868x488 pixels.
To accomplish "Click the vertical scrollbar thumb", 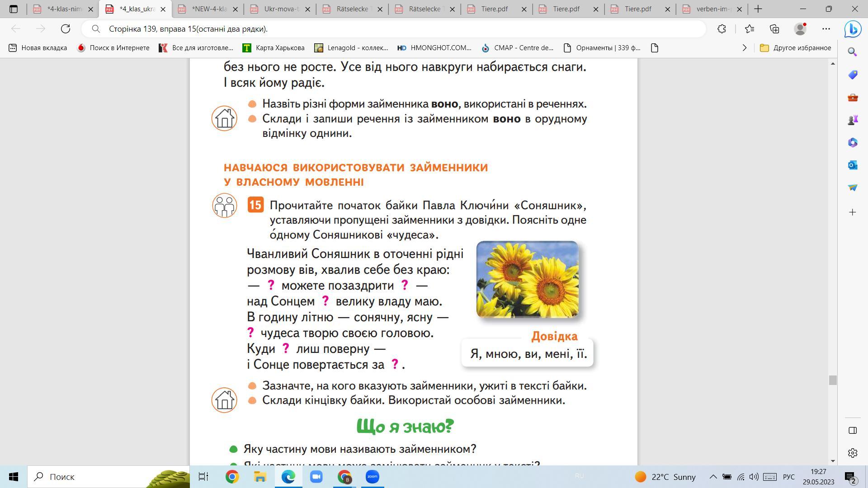I will tap(833, 380).
